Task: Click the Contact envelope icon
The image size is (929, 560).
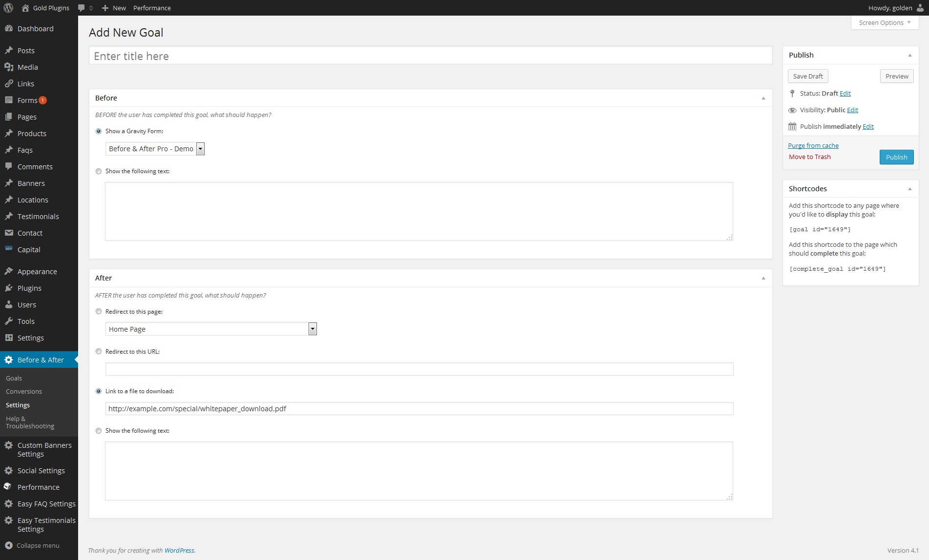Action: [9, 233]
